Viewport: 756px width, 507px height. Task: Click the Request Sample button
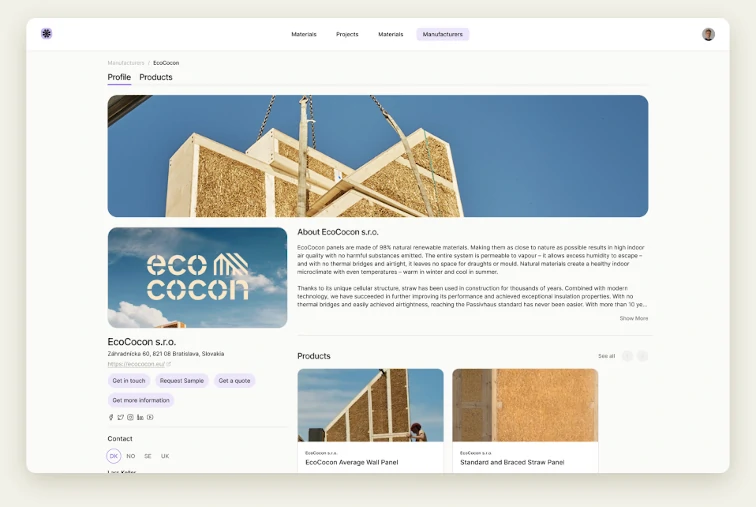point(182,381)
